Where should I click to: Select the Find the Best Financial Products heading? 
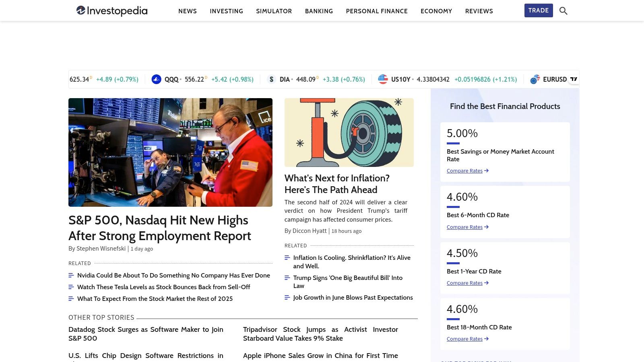pyautogui.click(x=505, y=106)
